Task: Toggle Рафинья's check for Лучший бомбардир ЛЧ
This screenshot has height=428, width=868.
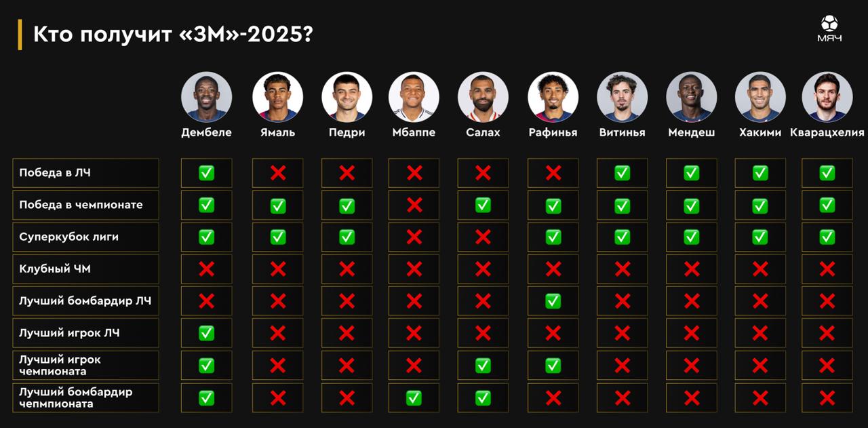Action: coord(553,301)
